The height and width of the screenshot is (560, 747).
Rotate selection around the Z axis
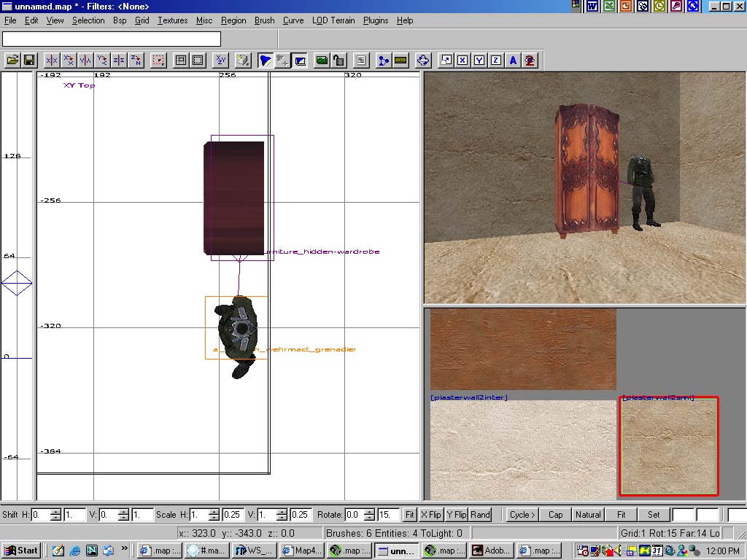pos(136,61)
